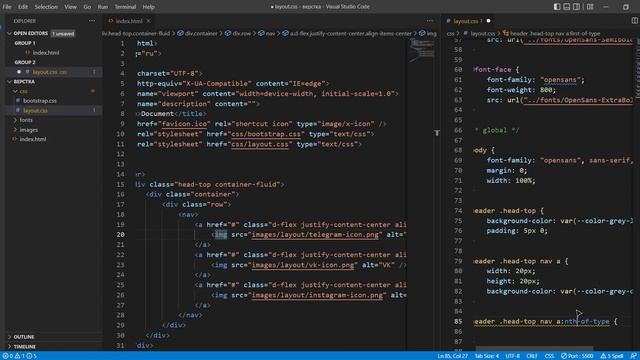Click the 1 unsaved badge

[63, 34]
